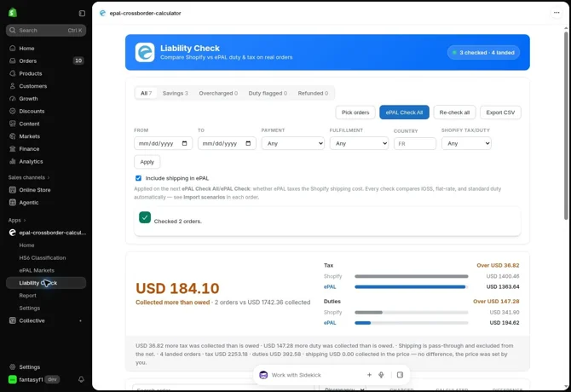Viewport: 571px width, 392px height.
Task: Click the epal-crossborder-calculator app icon in the sidebar
Action: point(13,233)
